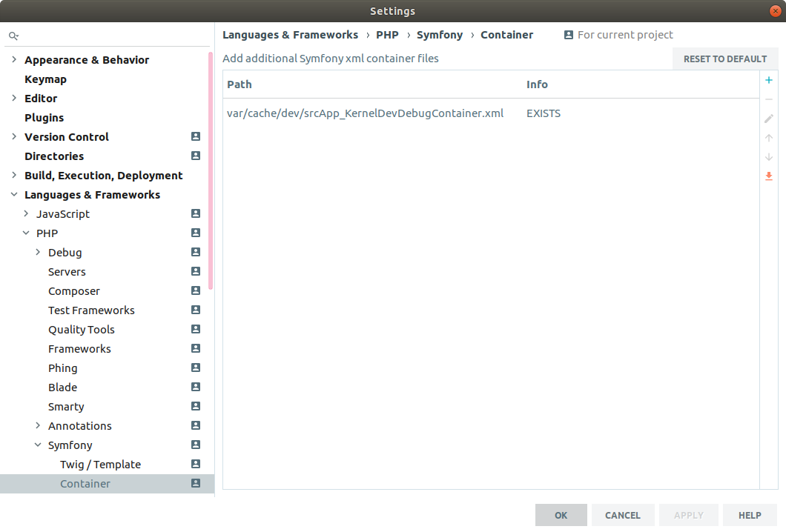
Task: Click project icon beside Container
Action: [x=196, y=483]
